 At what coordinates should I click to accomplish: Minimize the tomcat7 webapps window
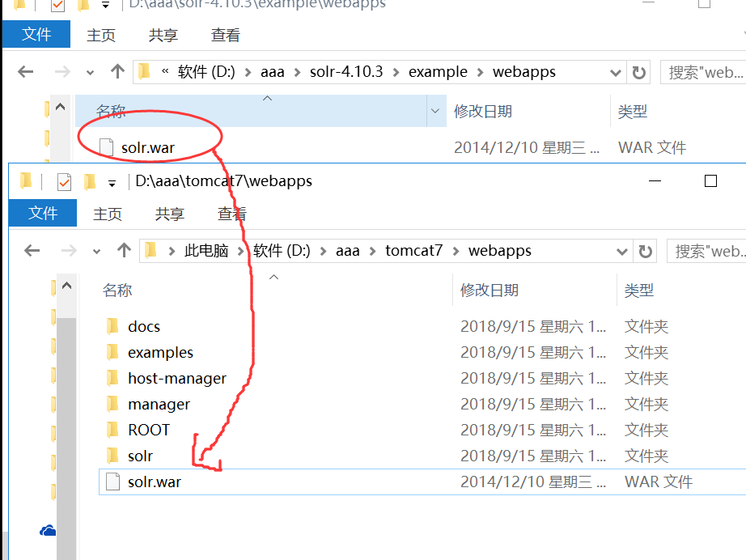[655, 180]
